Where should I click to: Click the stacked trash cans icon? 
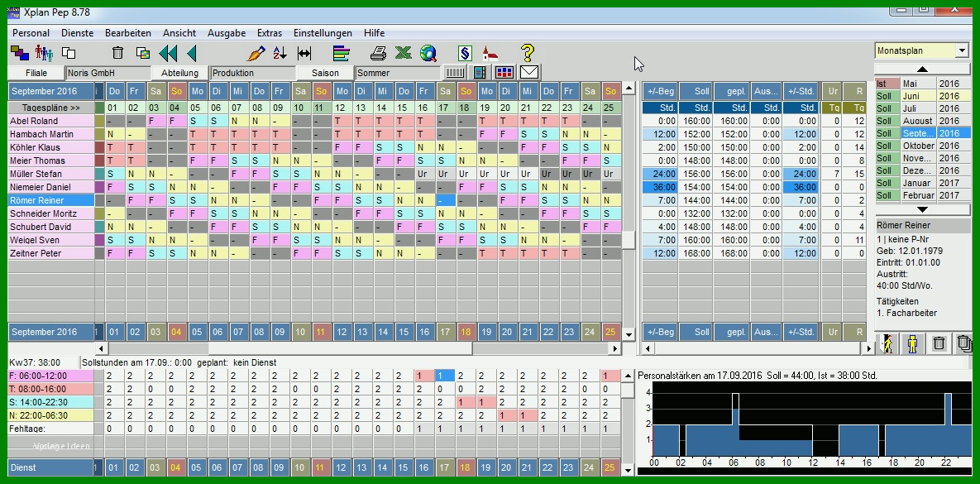(x=964, y=343)
